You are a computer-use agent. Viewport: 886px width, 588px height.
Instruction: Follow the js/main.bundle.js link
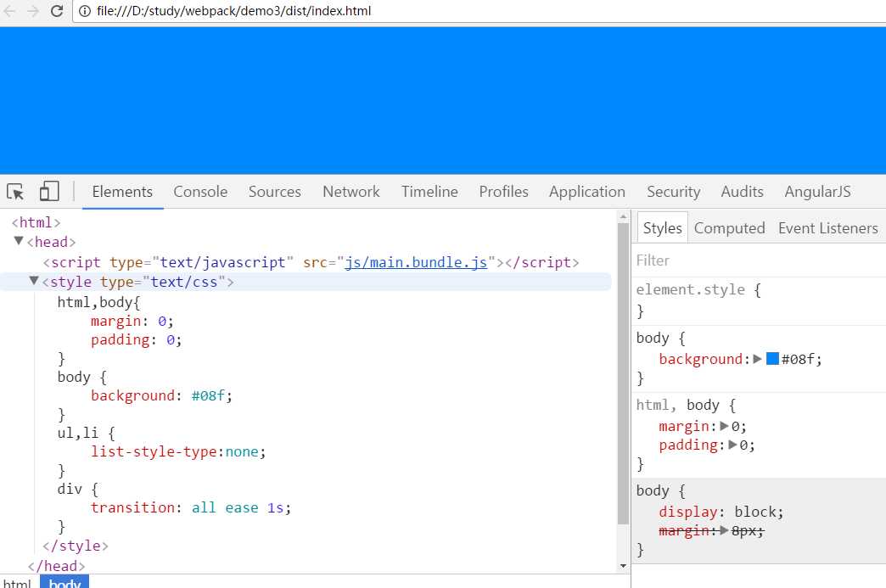pos(416,262)
